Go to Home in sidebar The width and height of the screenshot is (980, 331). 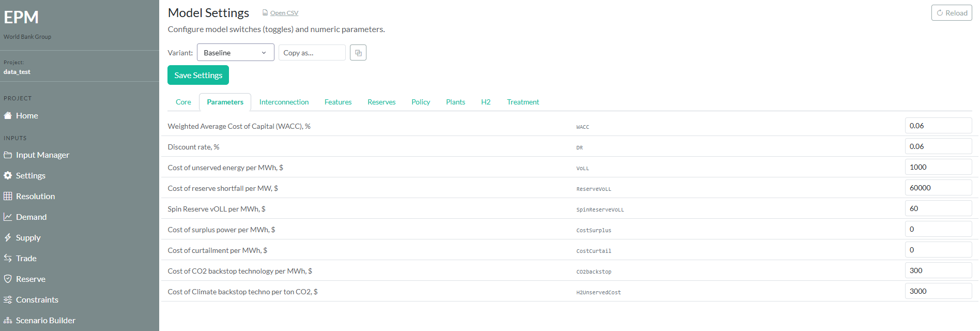click(x=27, y=116)
